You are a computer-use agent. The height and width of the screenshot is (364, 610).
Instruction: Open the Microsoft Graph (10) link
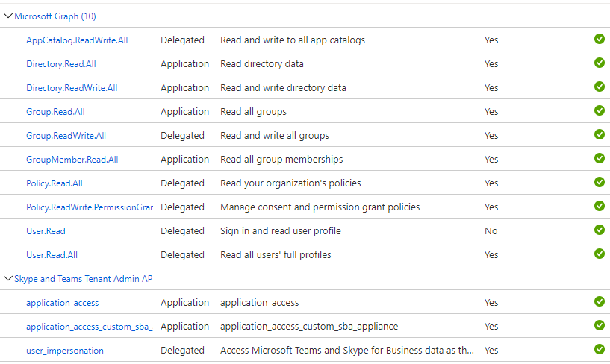click(x=55, y=16)
